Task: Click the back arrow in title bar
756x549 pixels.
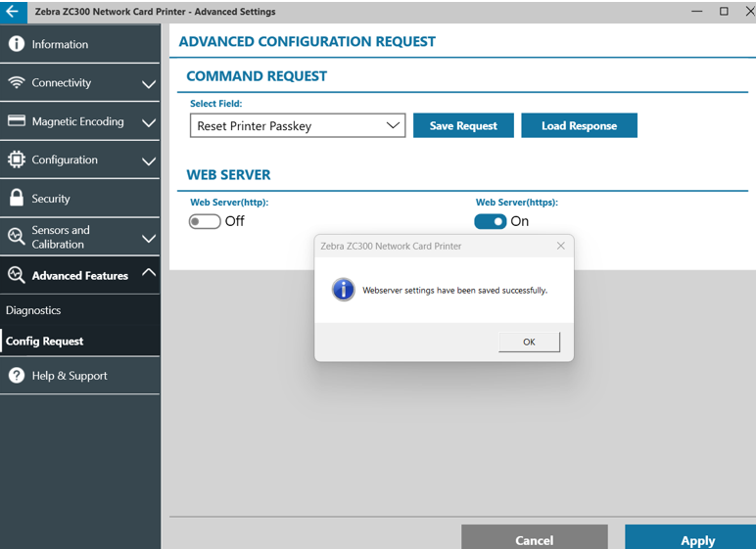Action: click(13, 12)
